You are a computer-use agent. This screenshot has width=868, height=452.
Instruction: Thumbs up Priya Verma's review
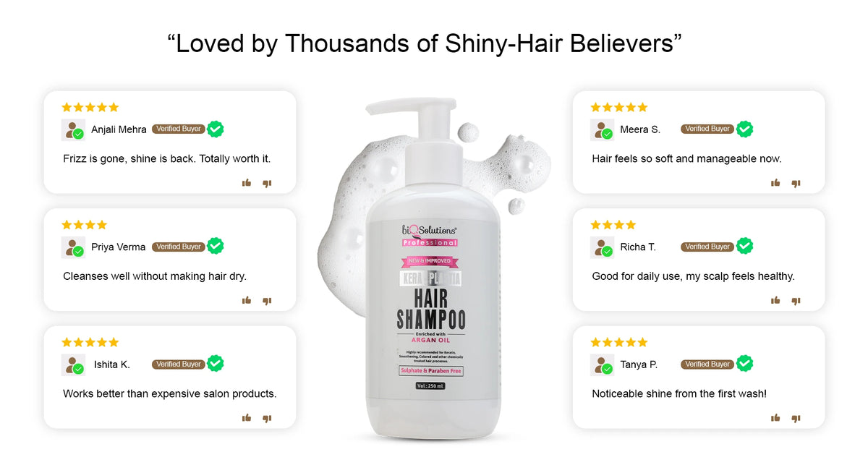click(x=247, y=300)
